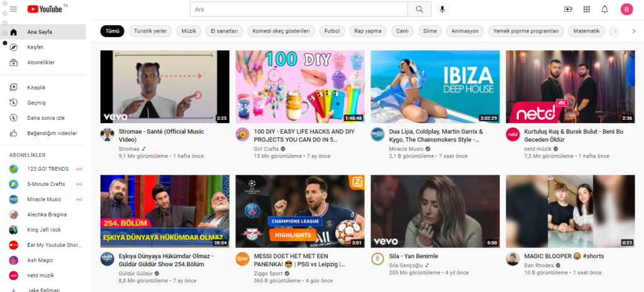The image size is (644, 292).
Task: Click the Dan Rhodes channel name
Action: coord(539,266)
